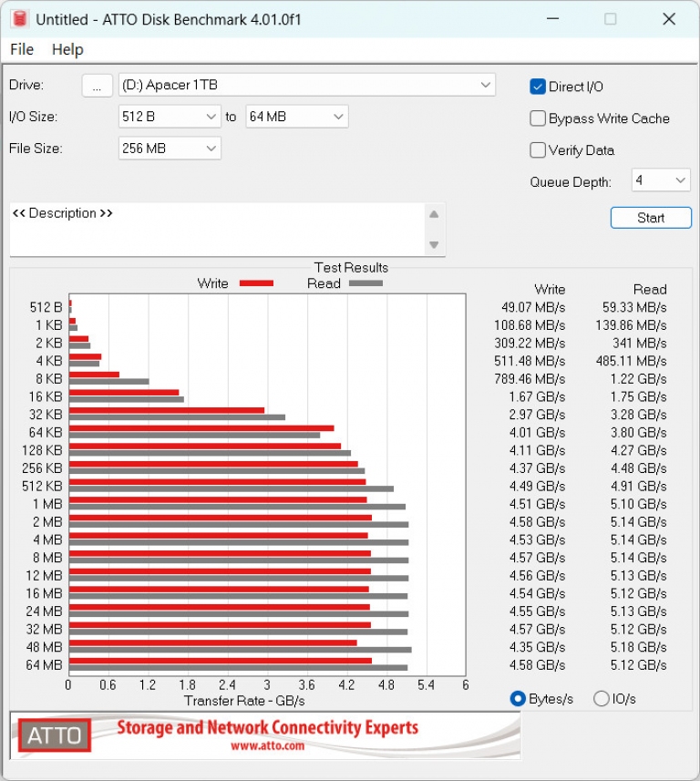Viewport: 700px width, 781px height.
Task: Click the write value 789.46 MB/s
Action: [x=530, y=379]
